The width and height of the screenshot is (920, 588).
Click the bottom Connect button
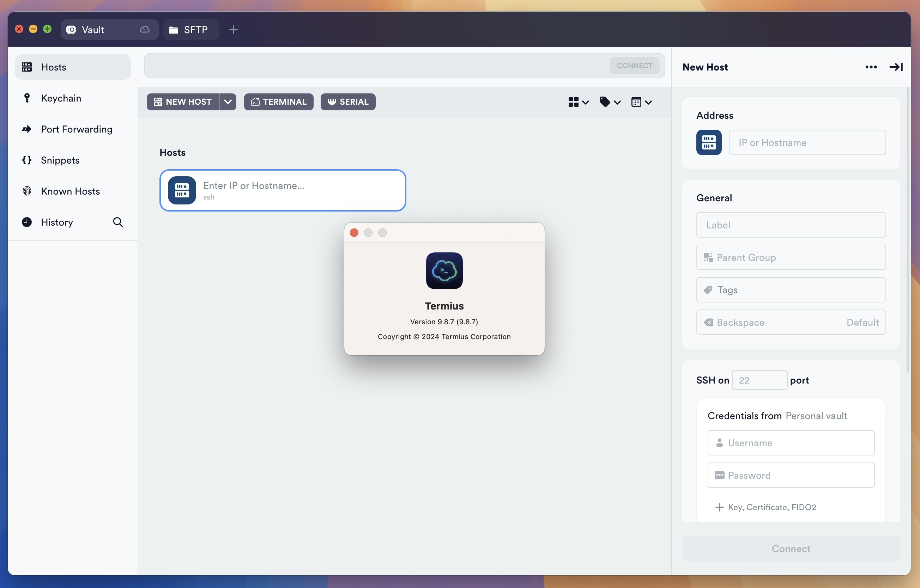click(791, 549)
